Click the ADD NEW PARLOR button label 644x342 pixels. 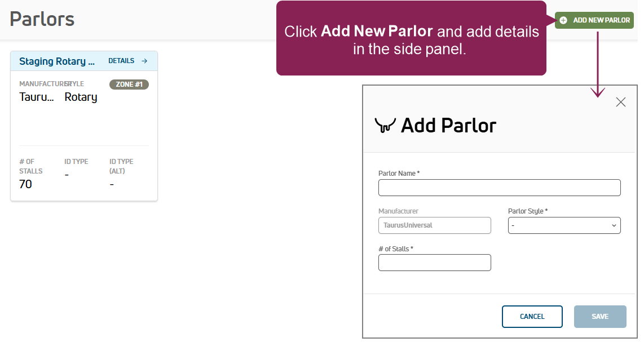601,20
